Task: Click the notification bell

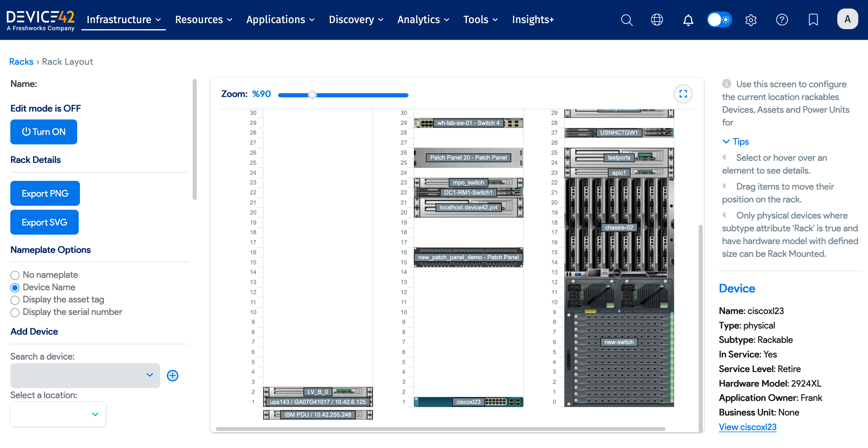Action: pos(688,19)
